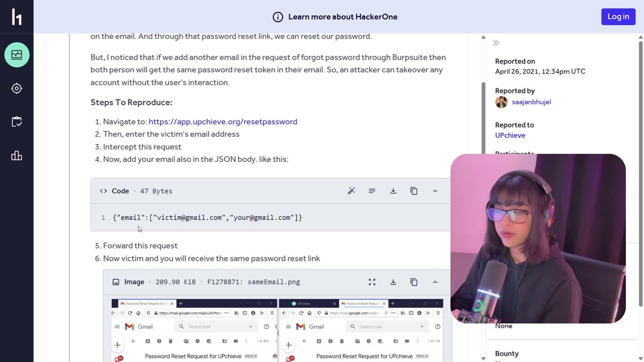Download the 47 Bytes code snippet
Image resolution: width=644 pixels, height=362 pixels.
tap(393, 191)
